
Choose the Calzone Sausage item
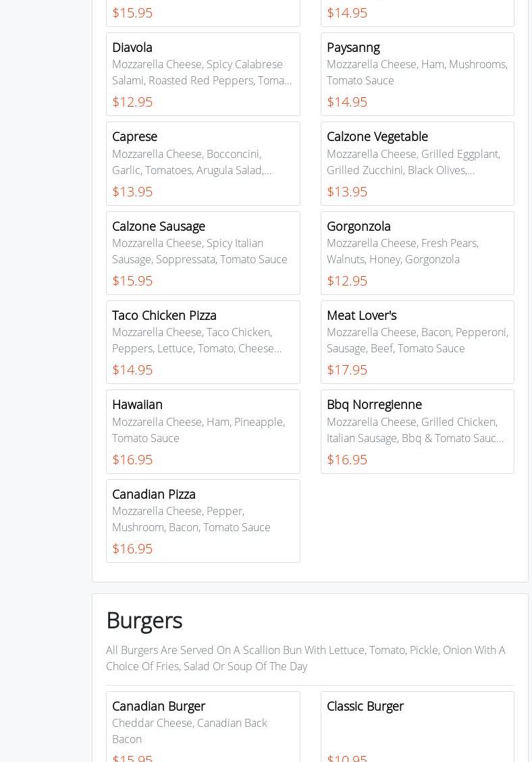click(203, 252)
